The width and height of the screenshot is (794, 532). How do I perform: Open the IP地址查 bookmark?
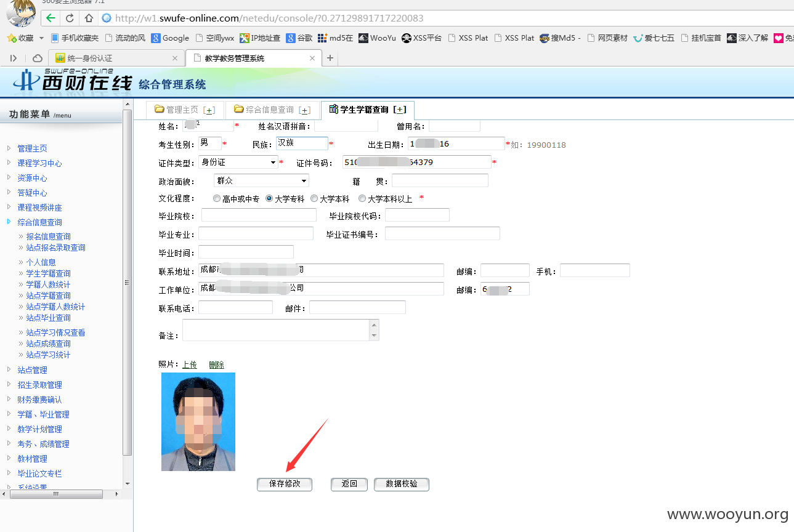tap(260, 38)
